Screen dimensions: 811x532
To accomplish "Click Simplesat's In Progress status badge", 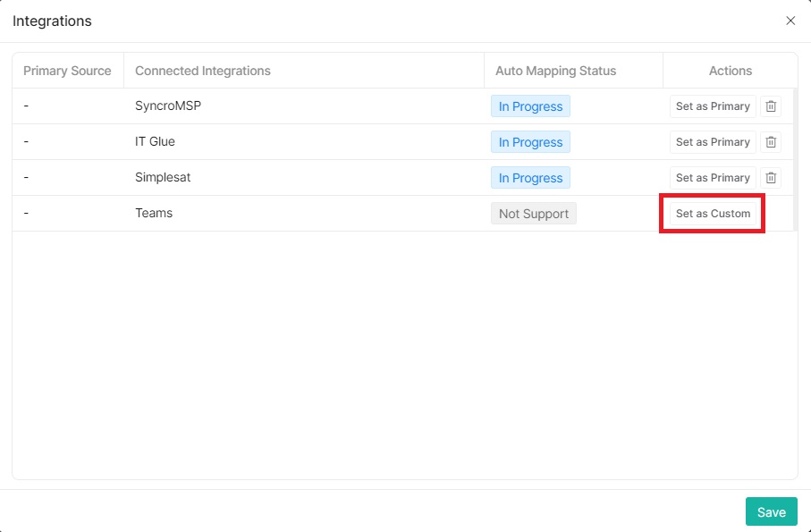I will 530,177.
